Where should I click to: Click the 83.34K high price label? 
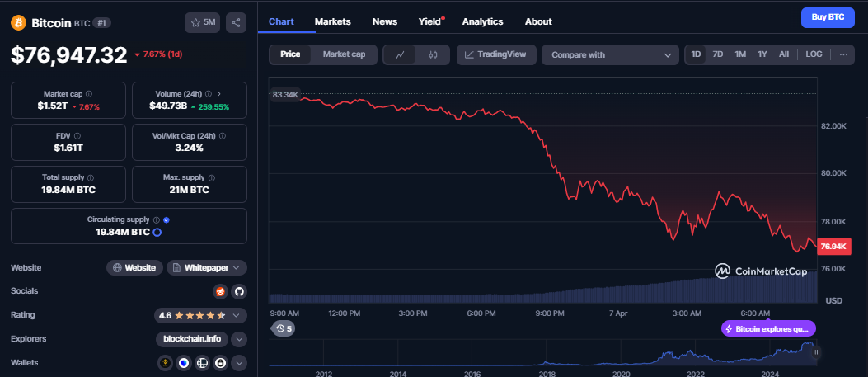click(x=285, y=95)
